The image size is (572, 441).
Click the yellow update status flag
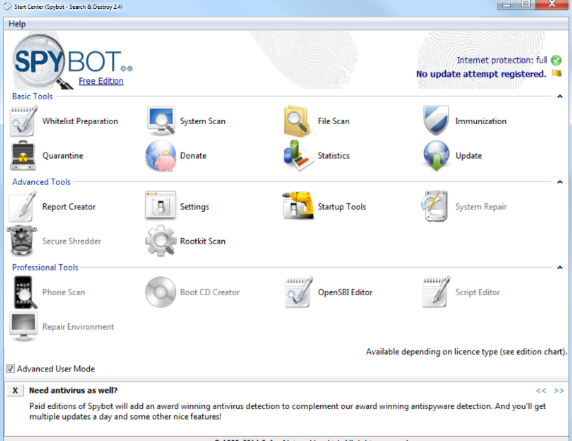557,73
